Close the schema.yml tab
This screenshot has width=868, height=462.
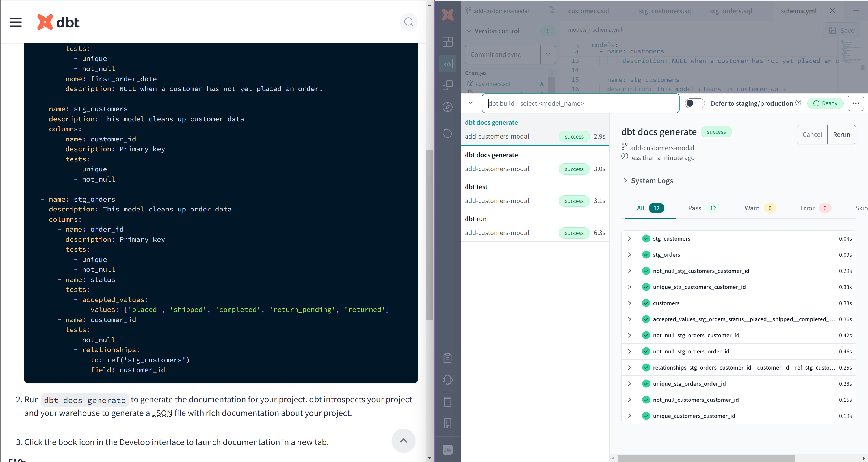tap(832, 11)
